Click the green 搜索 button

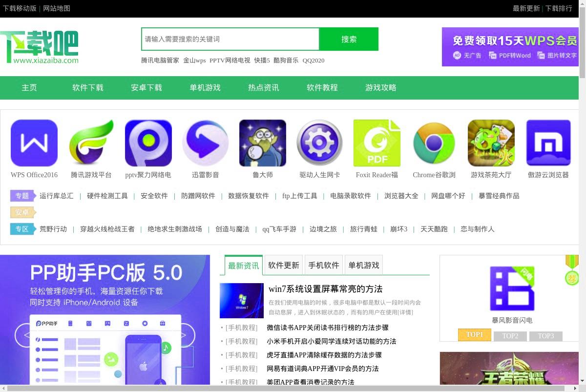pyautogui.click(x=349, y=39)
